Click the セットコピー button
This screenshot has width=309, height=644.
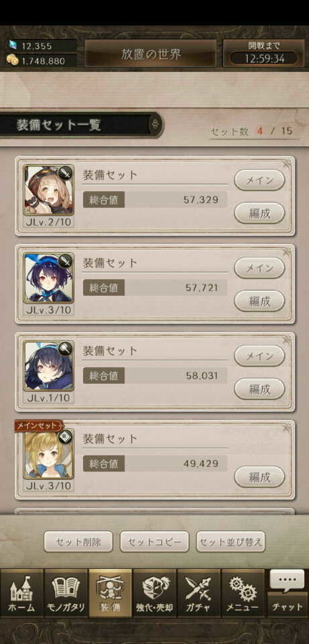point(154,542)
